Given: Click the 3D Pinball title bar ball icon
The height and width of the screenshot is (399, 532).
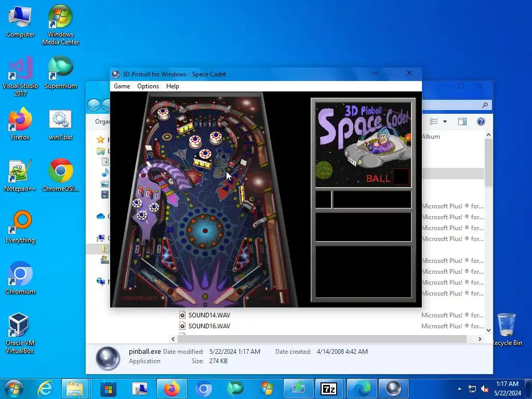Looking at the screenshot, I should 116,74.
